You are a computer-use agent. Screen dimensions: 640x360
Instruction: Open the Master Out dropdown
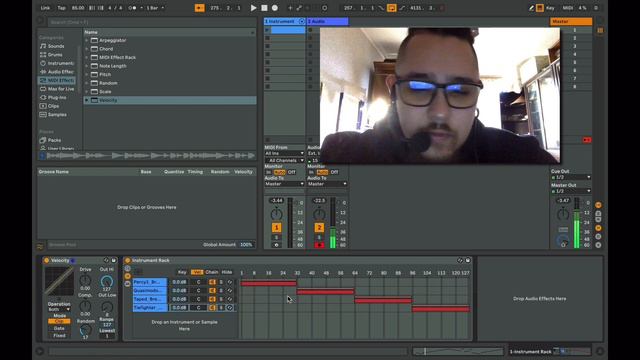click(571, 191)
